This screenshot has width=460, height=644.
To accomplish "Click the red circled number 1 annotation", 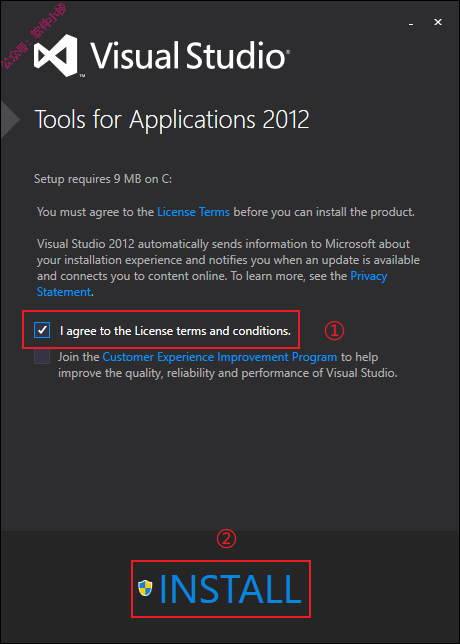I will pyautogui.click(x=334, y=331).
